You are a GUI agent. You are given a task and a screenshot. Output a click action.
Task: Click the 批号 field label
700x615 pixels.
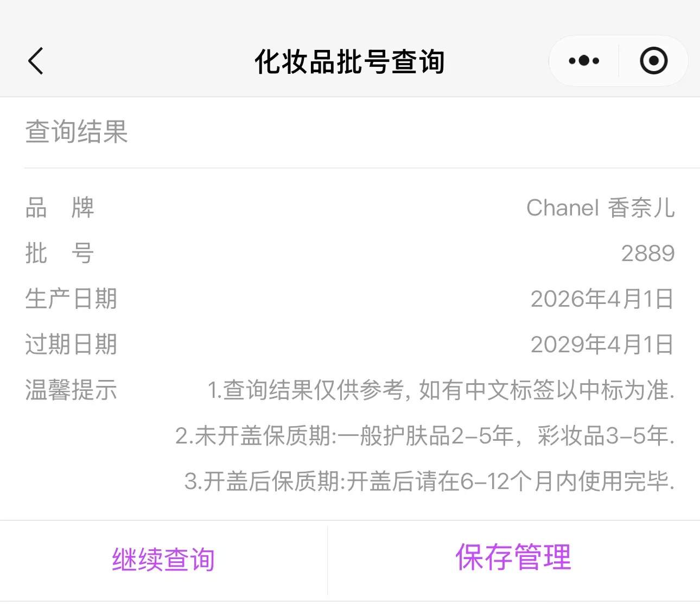pyautogui.click(x=60, y=253)
